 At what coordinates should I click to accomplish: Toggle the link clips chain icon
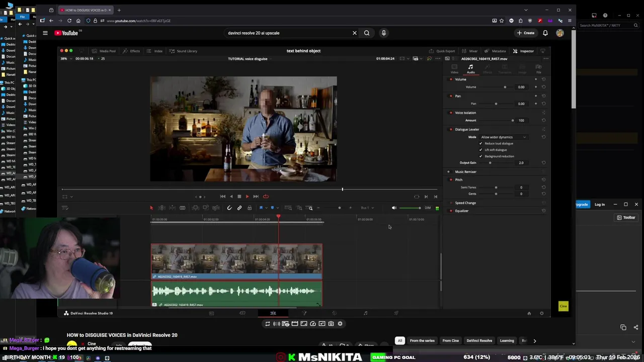click(x=239, y=208)
